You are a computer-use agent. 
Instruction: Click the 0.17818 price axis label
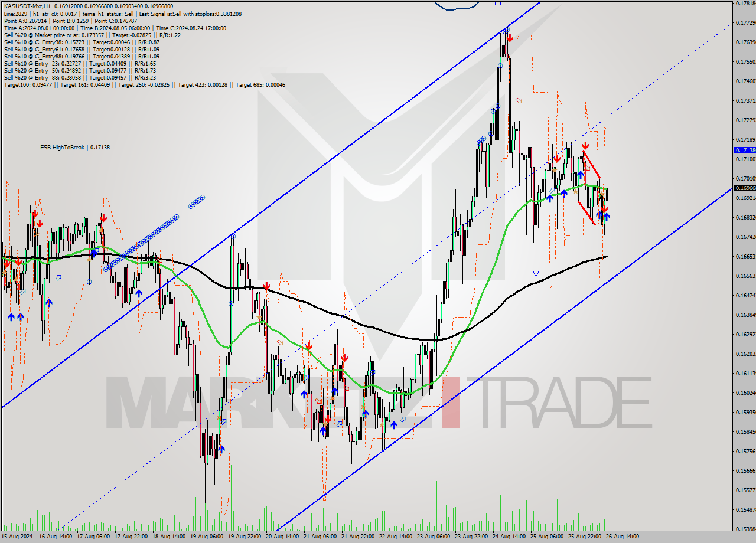click(746, 4)
